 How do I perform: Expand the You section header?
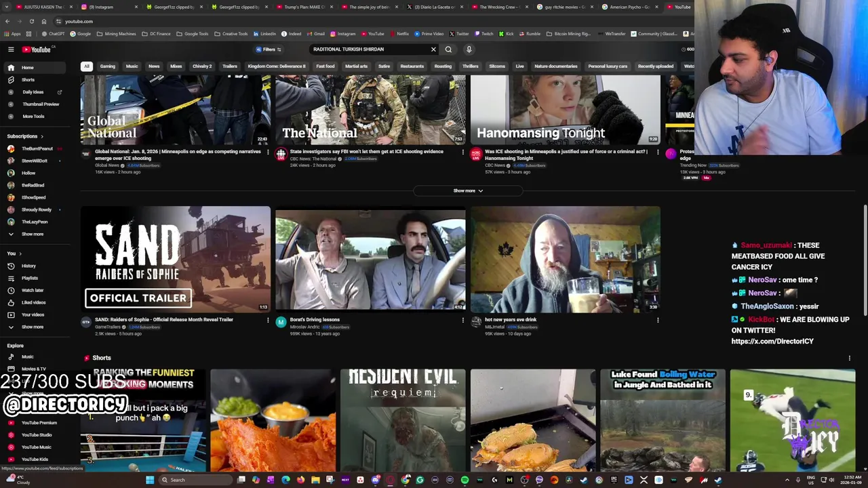click(x=13, y=253)
